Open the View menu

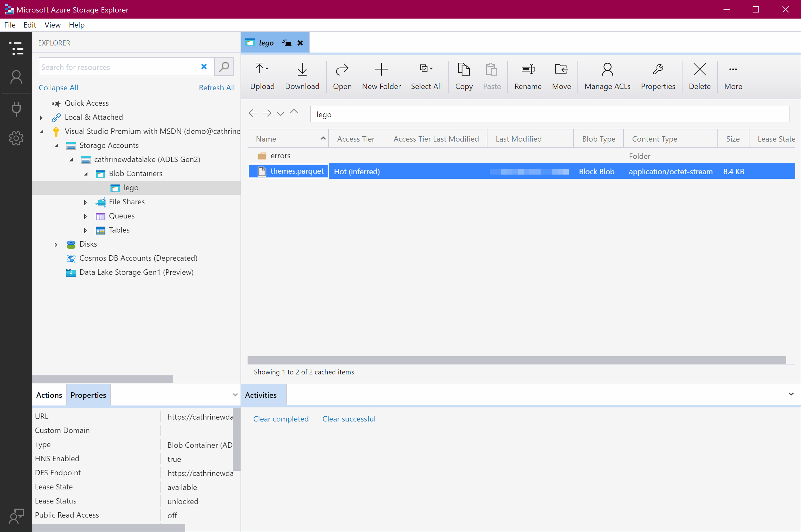pos(52,25)
